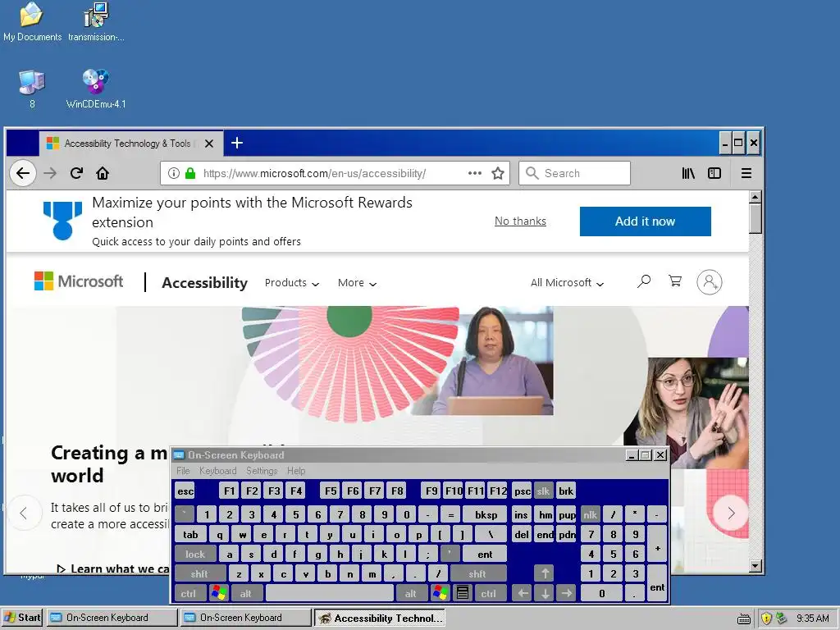Click the browser forward arrow
840x630 pixels.
[x=50, y=173]
